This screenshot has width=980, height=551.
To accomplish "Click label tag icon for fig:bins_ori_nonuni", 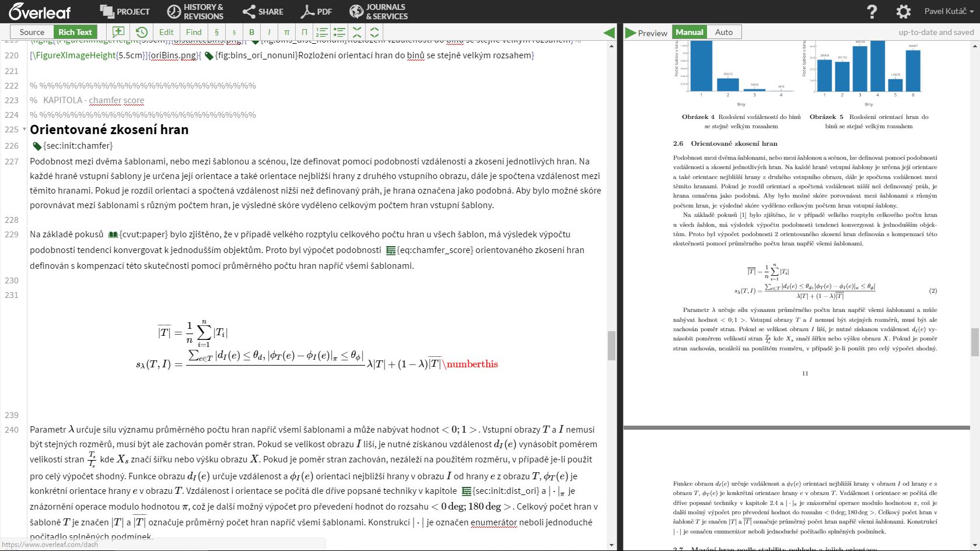I will click(209, 56).
